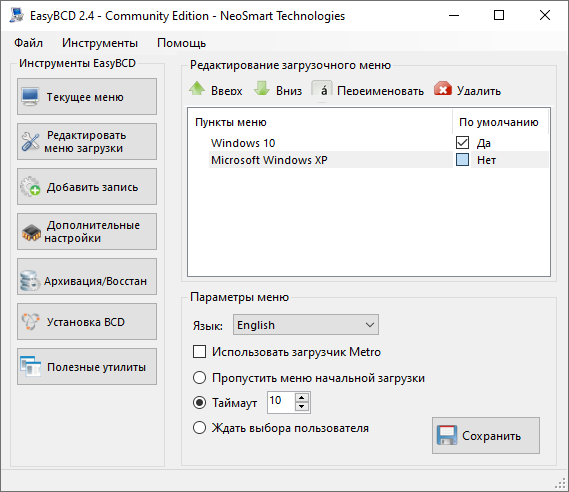Open the Инструменты menu

click(x=100, y=43)
